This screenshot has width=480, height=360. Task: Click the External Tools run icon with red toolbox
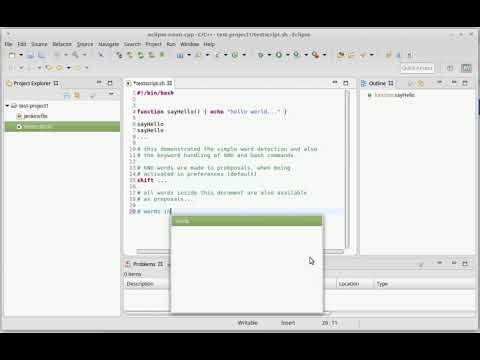(x=315, y=55)
